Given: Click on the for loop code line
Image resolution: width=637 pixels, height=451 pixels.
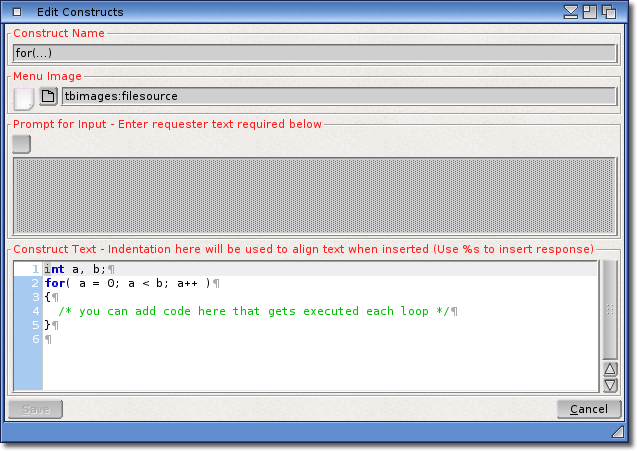Looking at the screenshot, I should click(128, 283).
